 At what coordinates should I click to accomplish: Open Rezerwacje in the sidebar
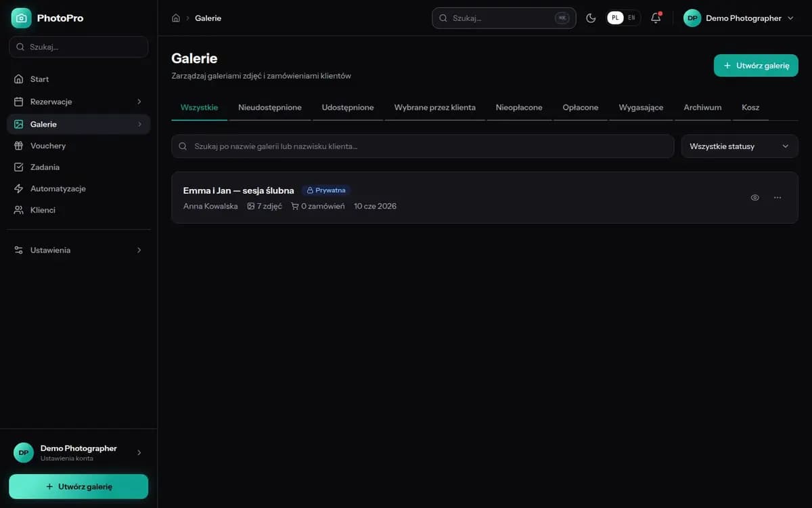click(78, 102)
